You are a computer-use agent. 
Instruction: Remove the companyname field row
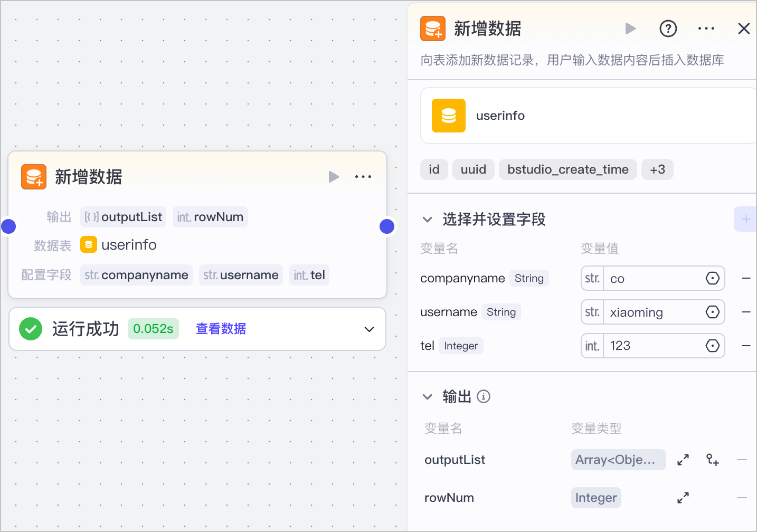click(x=746, y=278)
